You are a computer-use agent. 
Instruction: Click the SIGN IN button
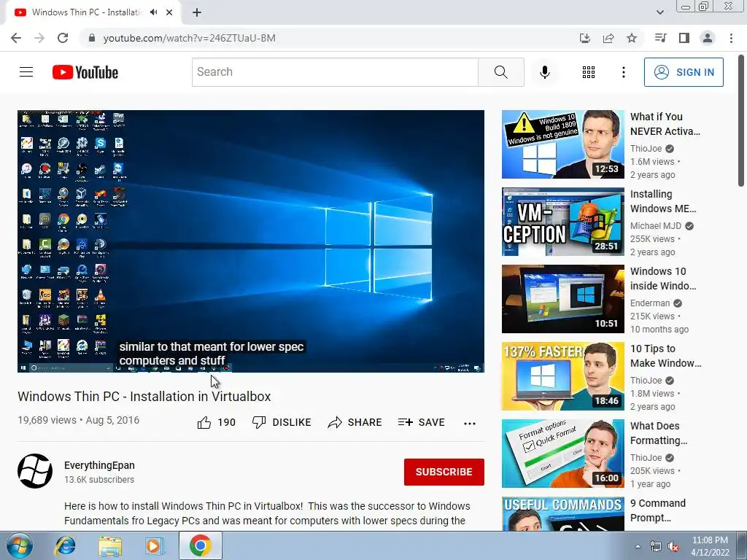[684, 72]
